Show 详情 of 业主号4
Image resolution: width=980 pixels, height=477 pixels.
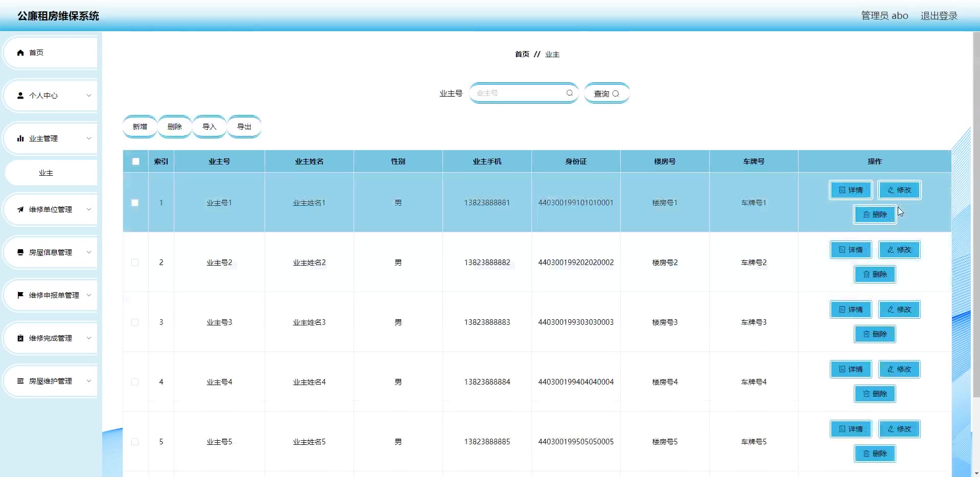click(851, 369)
